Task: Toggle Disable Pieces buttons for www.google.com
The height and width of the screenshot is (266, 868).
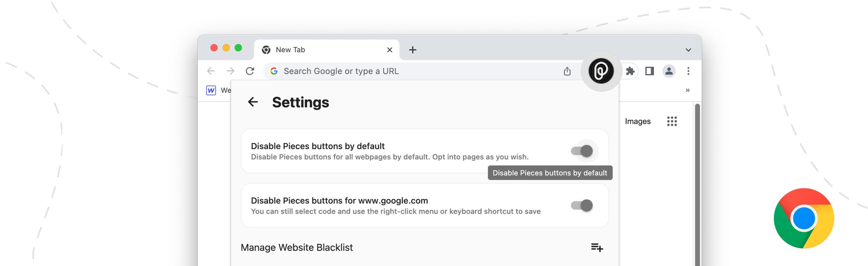Action: (582, 205)
